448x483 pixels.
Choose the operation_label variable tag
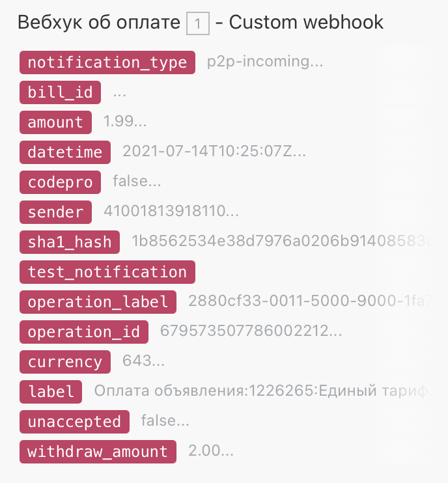coord(98,302)
